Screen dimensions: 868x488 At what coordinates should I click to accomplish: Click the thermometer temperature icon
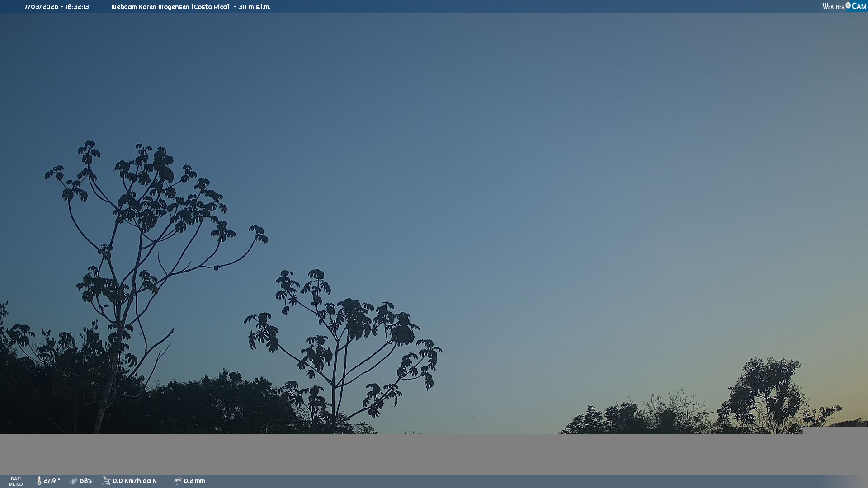click(x=39, y=481)
